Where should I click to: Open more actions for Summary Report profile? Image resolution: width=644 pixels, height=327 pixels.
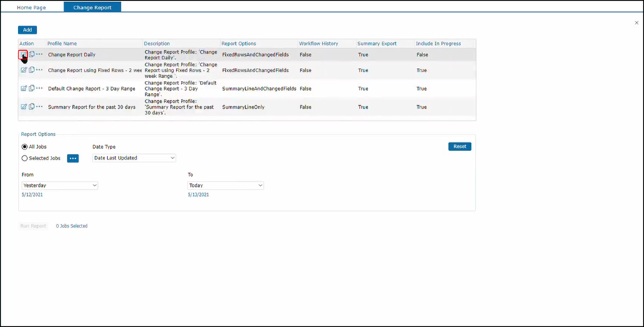pyautogui.click(x=39, y=107)
